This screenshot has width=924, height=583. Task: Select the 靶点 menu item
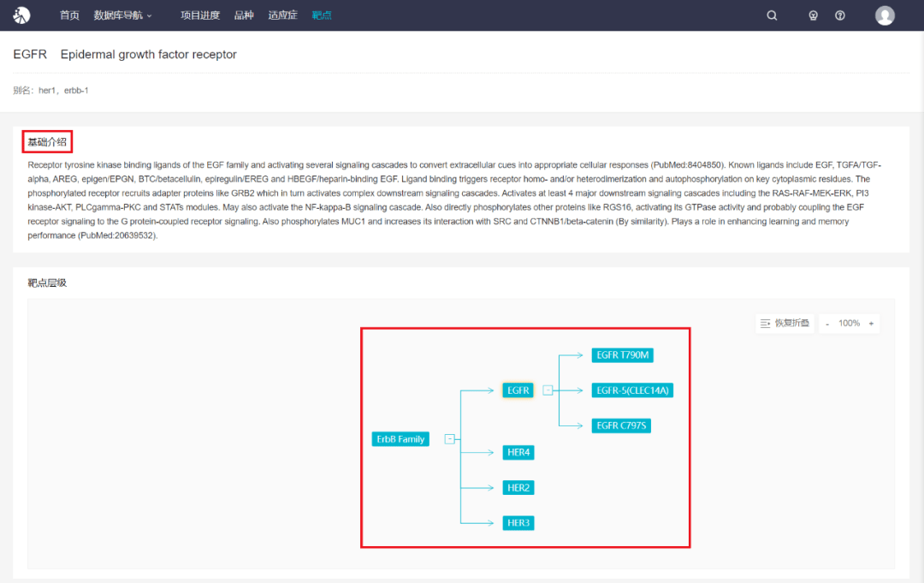[322, 15]
